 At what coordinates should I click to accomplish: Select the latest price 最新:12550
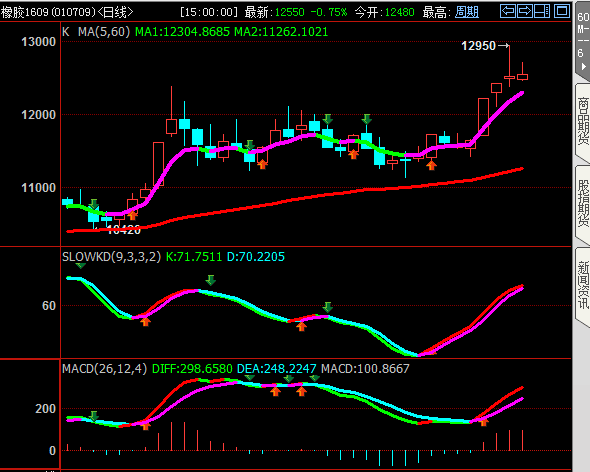[274, 12]
